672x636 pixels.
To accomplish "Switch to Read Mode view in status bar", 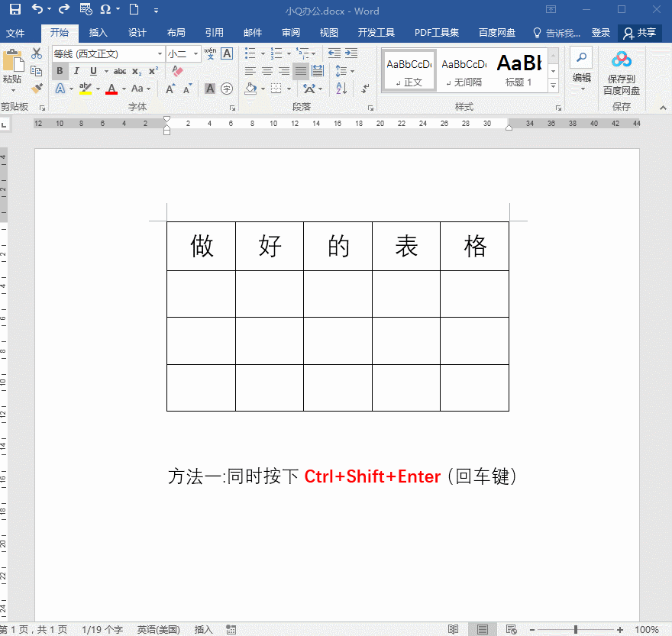I will click(454, 629).
